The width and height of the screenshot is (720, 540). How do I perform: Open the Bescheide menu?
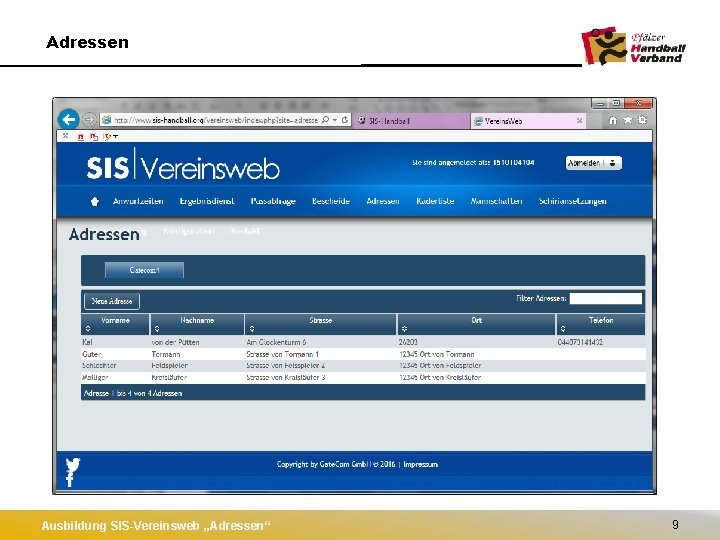(331, 201)
